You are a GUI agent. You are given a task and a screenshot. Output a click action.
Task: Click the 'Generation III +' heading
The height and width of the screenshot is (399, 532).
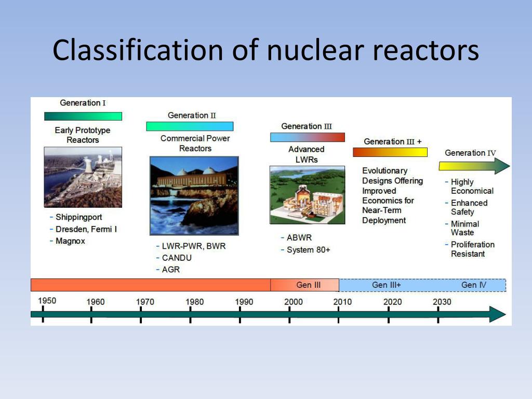[x=393, y=141]
